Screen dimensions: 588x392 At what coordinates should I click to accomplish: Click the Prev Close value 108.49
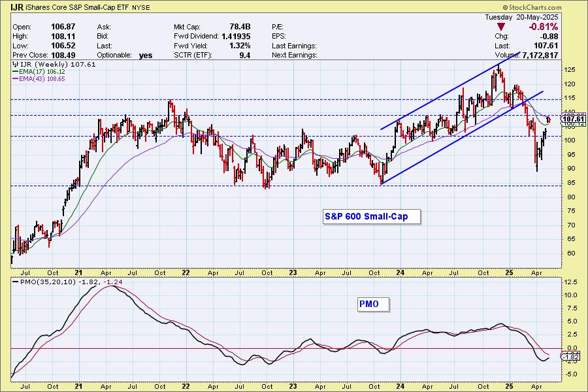(x=63, y=55)
